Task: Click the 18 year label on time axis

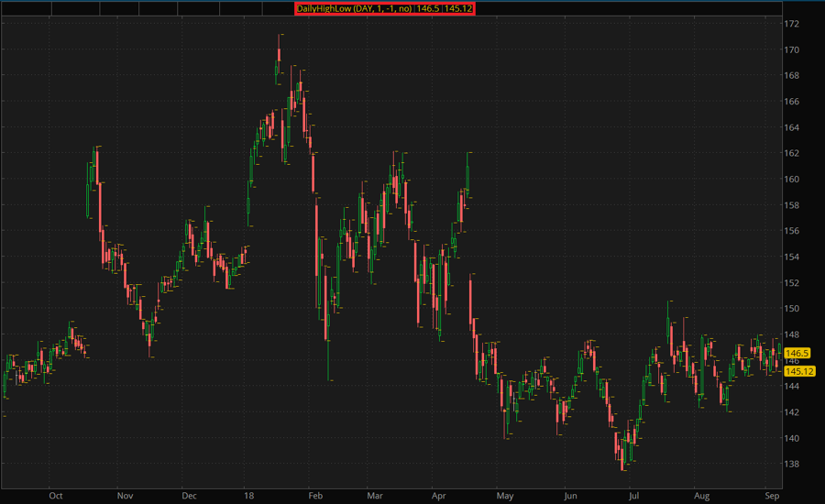Action: (x=248, y=496)
